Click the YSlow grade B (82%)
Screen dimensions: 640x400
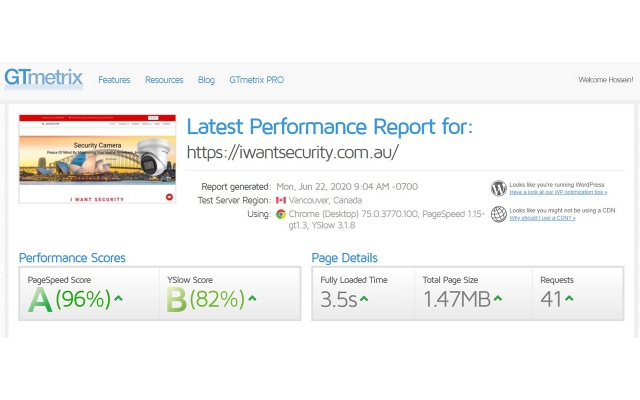point(206,299)
